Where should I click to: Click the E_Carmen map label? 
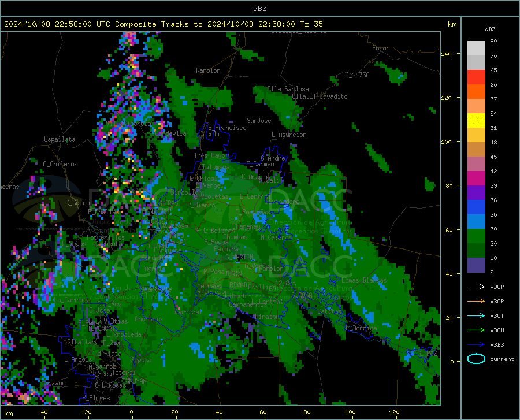(260, 164)
